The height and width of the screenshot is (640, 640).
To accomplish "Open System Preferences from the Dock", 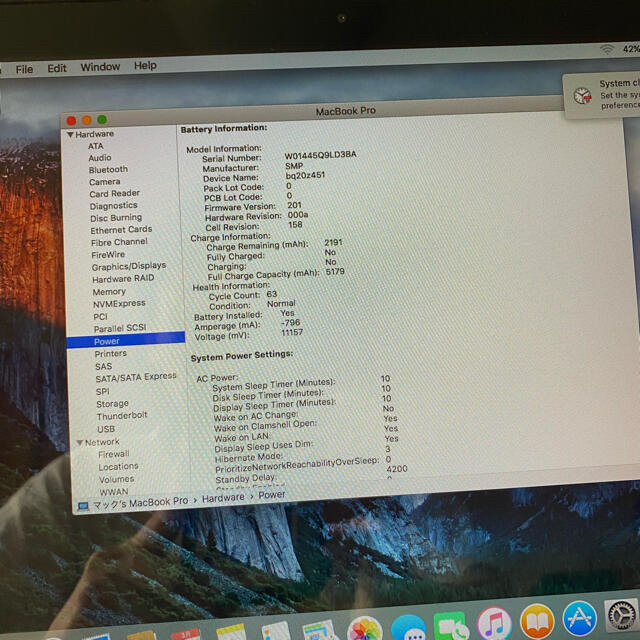I will pos(621,615).
